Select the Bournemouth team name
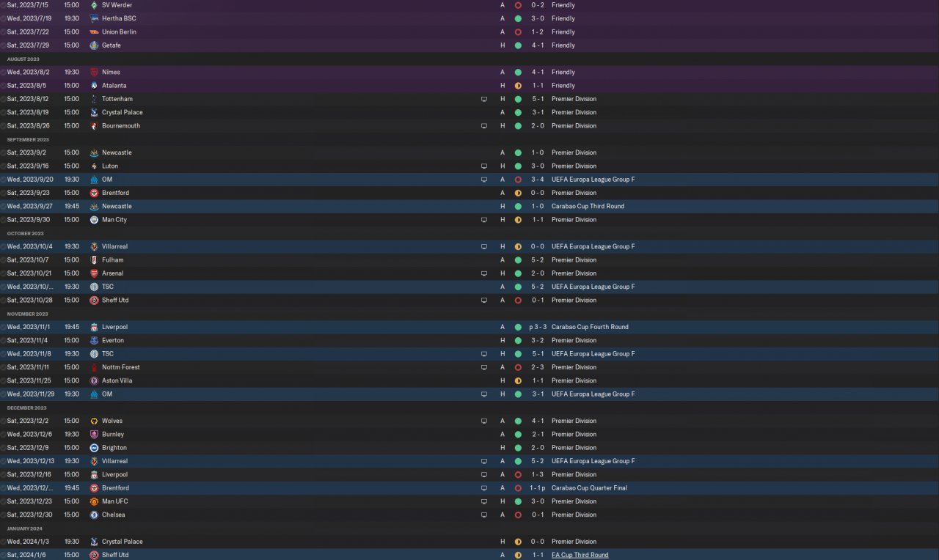The width and height of the screenshot is (939, 560). tap(121, 126)
